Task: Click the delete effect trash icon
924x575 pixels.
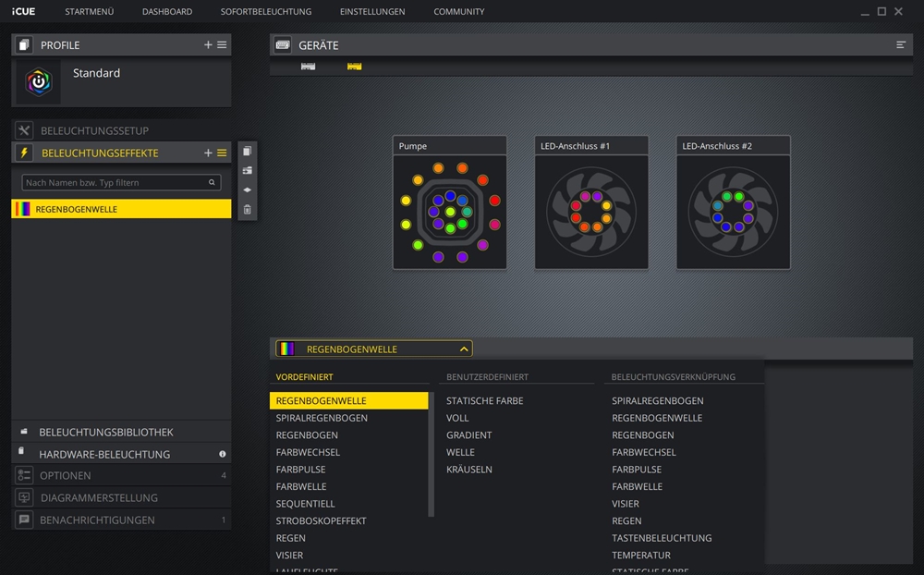Action: 248,209
